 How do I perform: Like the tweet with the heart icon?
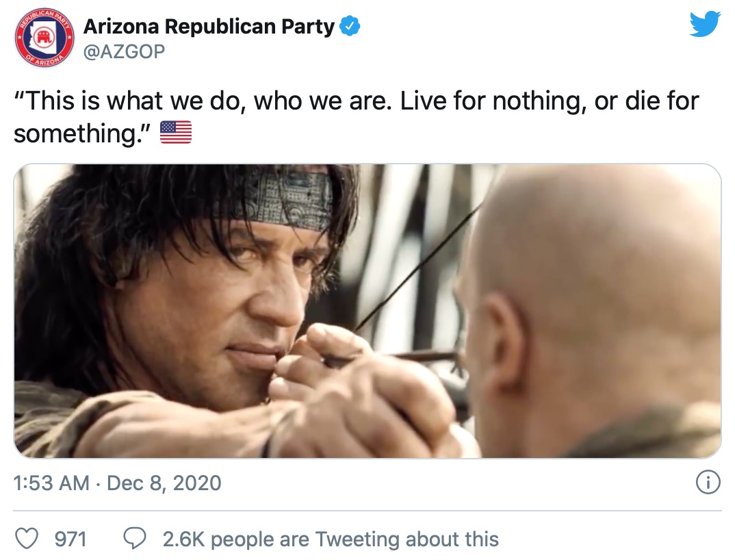[27, 539]
